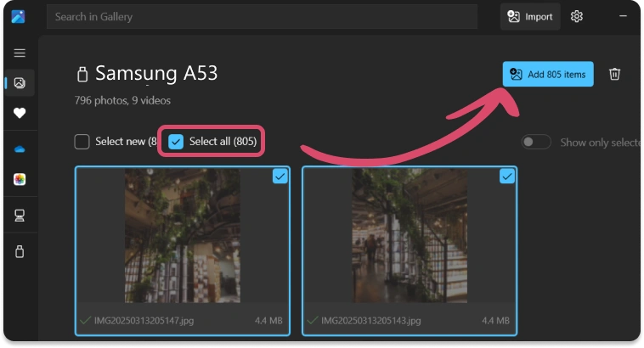The image size is (644, 348).
Task: Click the trash delete icon
Action: point(614,75)
